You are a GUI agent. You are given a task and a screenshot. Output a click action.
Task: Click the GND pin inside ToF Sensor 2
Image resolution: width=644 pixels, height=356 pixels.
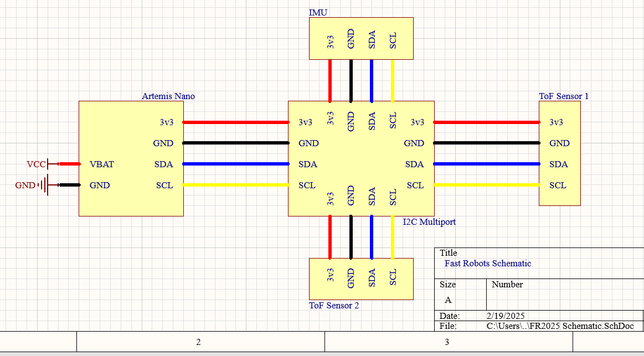click(x=351, y=278)
